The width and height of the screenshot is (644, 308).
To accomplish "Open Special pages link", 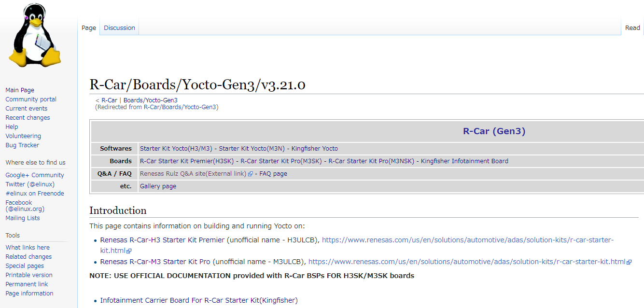I will tap(25, 266).
